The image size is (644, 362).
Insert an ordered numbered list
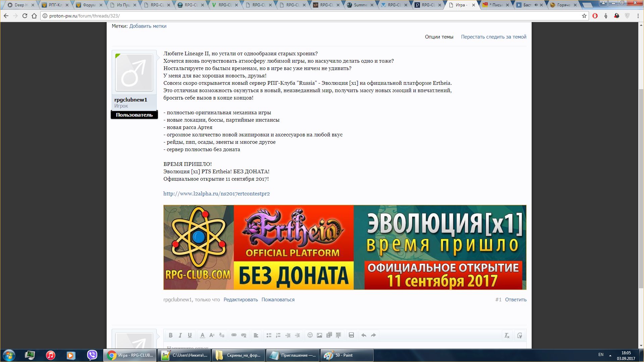click(x=278, y=335)
